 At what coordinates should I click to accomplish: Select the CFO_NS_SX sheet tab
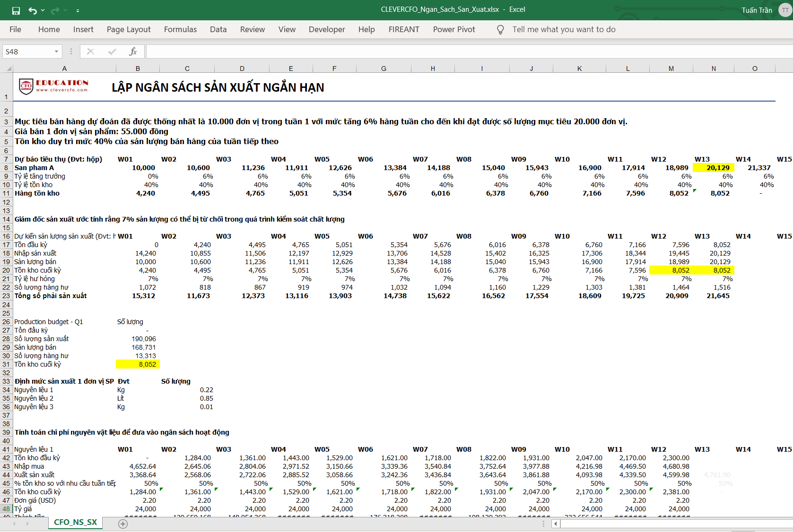click(x=76, y=522)
